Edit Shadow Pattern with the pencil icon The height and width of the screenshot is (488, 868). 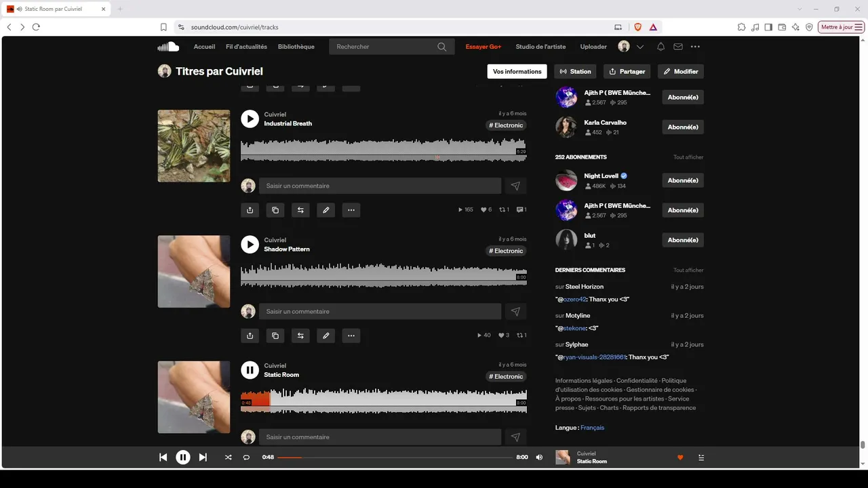pyautogui.click(x=326, y=335)
